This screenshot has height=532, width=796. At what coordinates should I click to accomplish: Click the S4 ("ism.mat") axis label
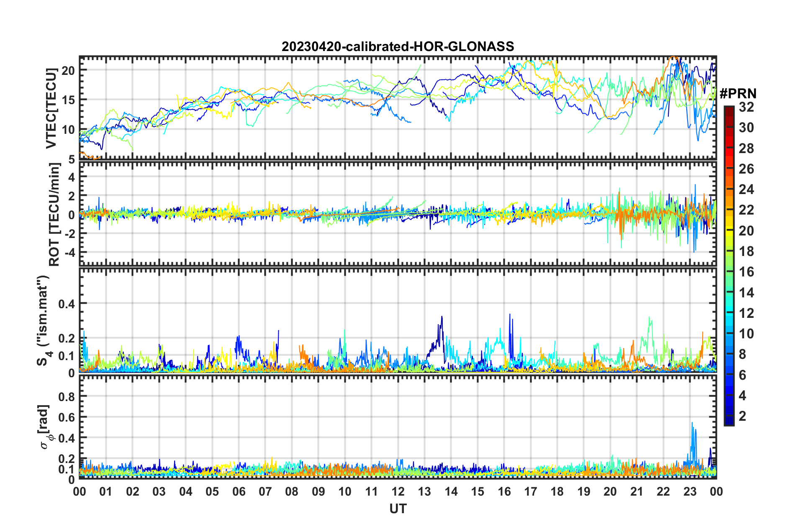tap(44, 320)
